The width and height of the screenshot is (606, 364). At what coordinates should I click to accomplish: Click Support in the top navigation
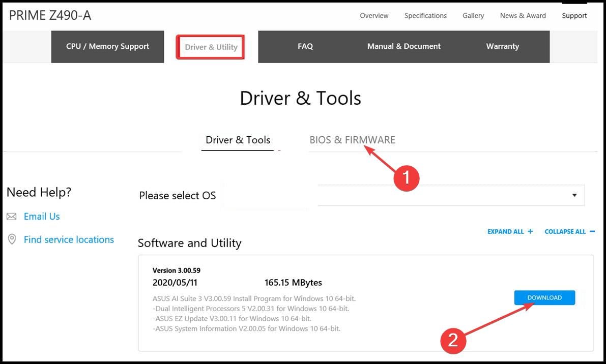click(574, 16)
